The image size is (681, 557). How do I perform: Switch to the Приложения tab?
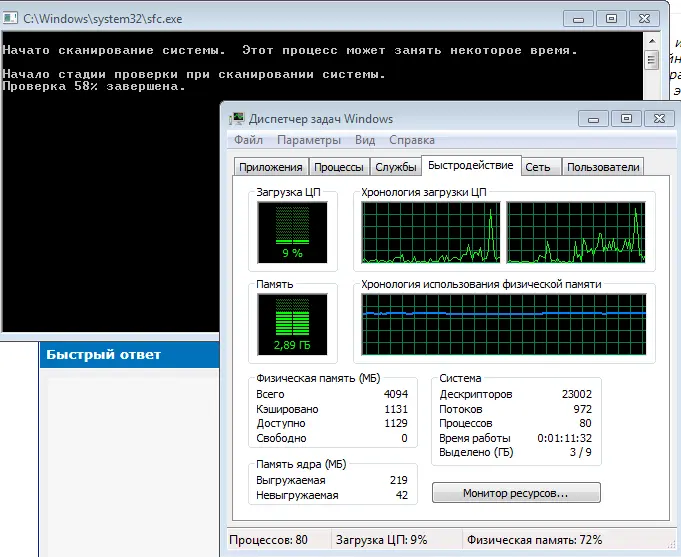[270, 167]
